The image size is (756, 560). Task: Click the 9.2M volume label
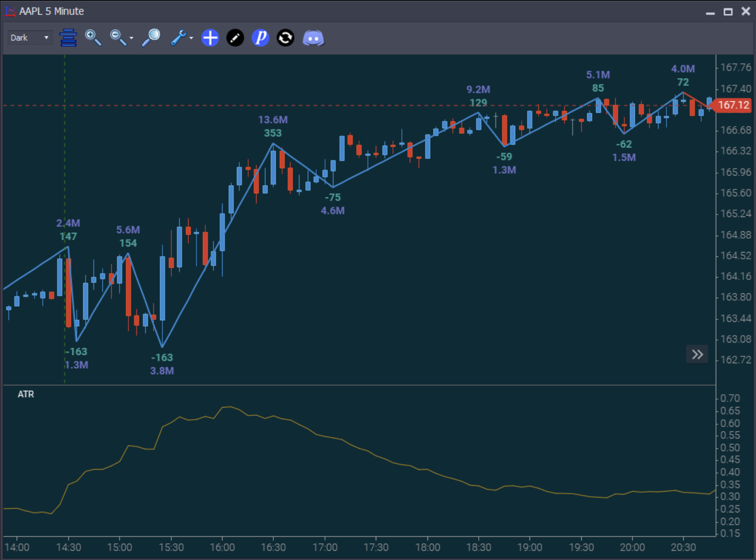coord(478,90)
